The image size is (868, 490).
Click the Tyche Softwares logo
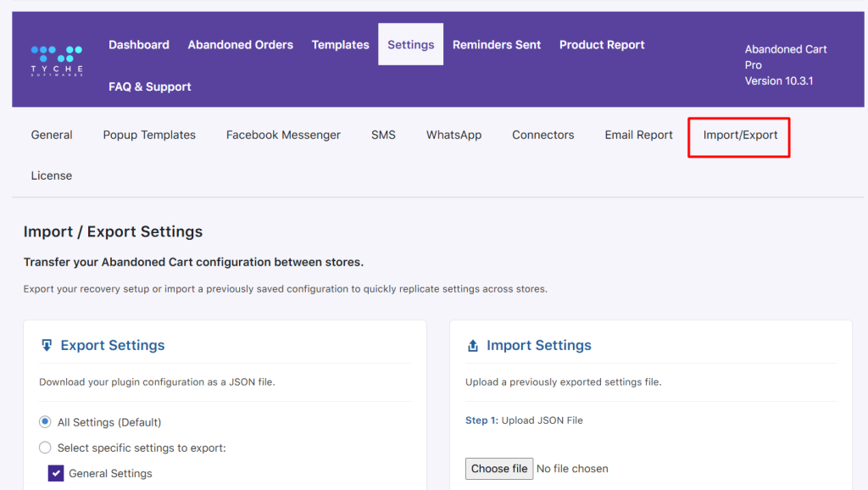coord(57,60)
